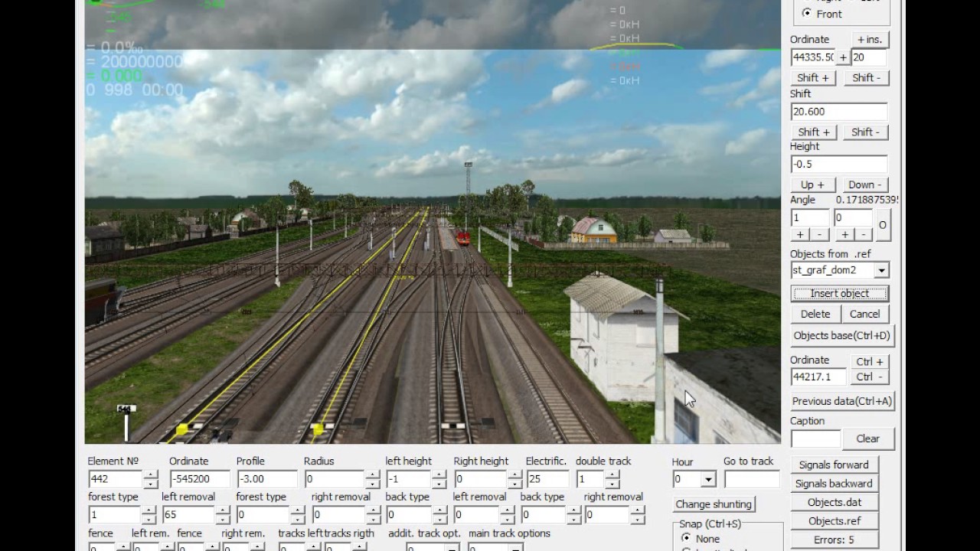Click the Signals backward button
Viewport: 980px width, 551px height.
tap(834, 484)
